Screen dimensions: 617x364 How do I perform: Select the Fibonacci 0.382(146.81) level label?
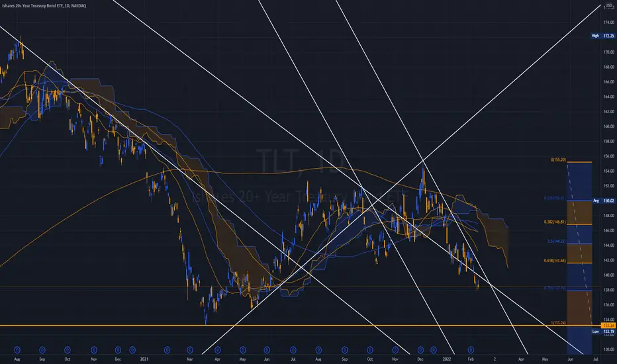click(555, 222)
